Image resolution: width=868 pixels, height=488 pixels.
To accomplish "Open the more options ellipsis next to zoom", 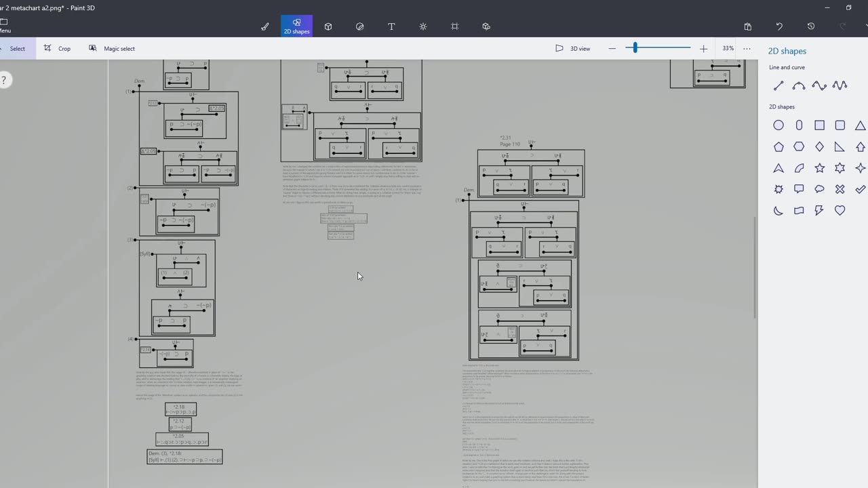I will tap(747, 49).
